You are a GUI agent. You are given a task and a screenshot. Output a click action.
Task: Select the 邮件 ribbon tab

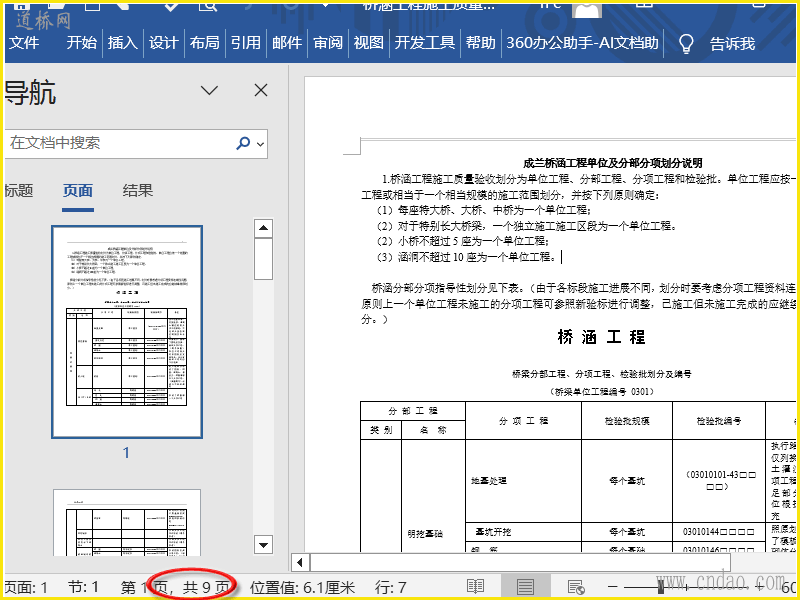click(x=287, y=43)
